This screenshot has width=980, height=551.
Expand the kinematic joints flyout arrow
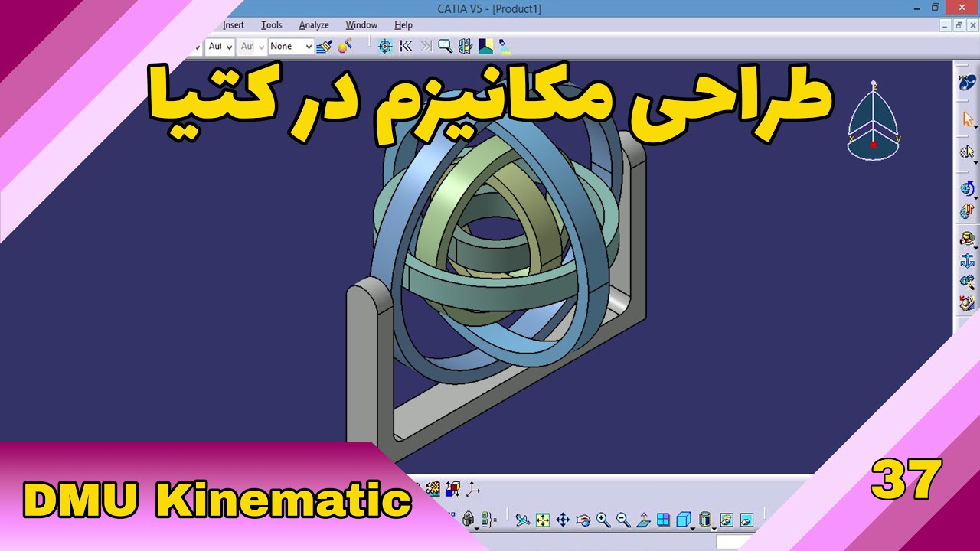[976, 248]
